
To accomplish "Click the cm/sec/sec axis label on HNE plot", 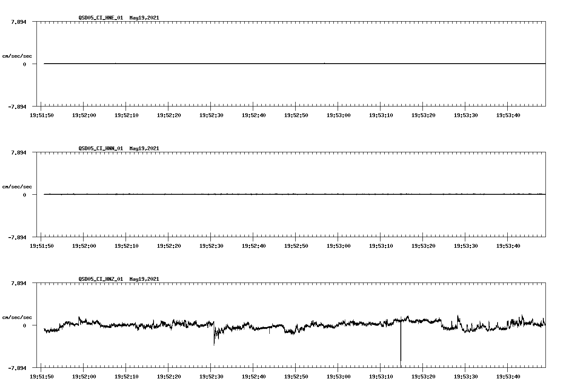I will click(x=17, y=56).
